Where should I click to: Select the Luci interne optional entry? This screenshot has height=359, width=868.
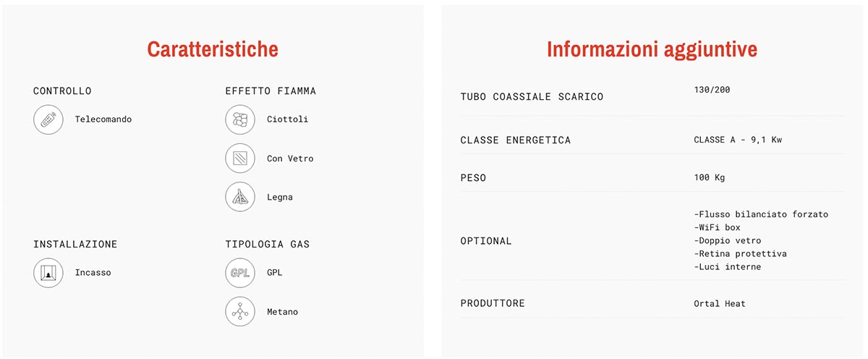(728, 267)
